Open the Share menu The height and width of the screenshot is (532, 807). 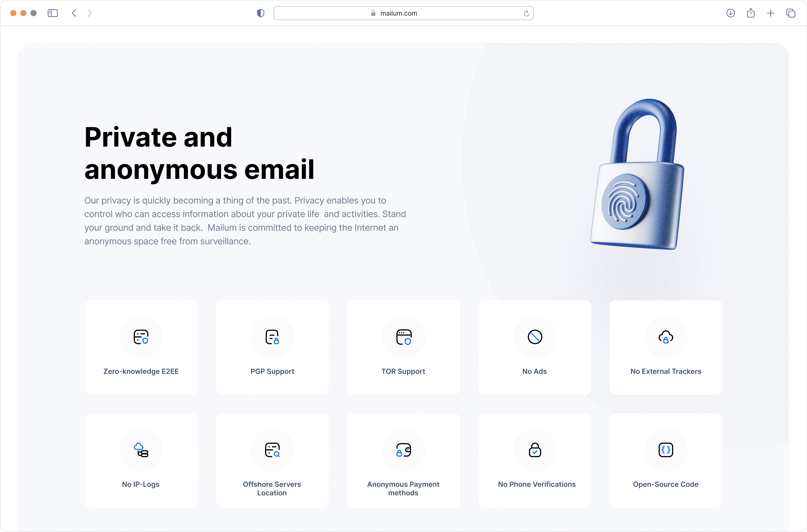pyautogui.click(x=751, y=13)
